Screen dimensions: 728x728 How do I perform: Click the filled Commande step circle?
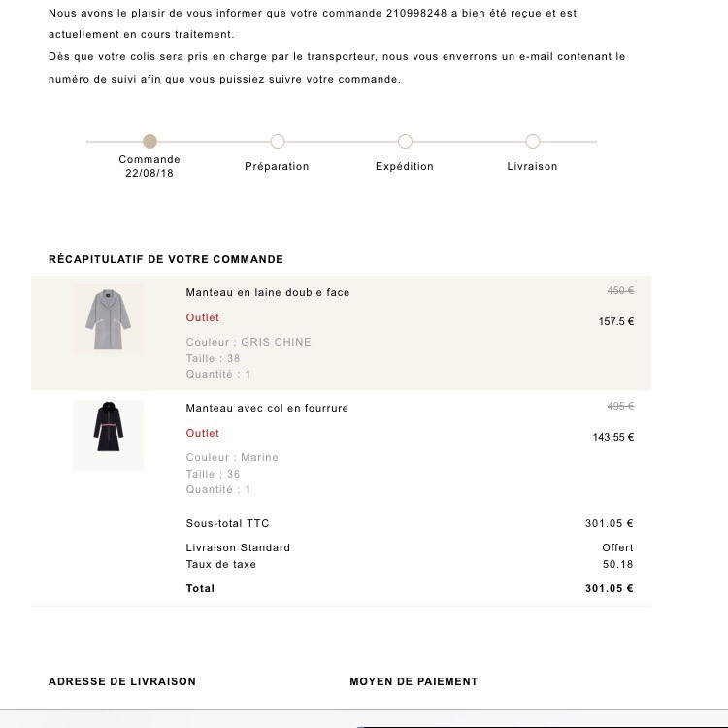tap(149, 141)
